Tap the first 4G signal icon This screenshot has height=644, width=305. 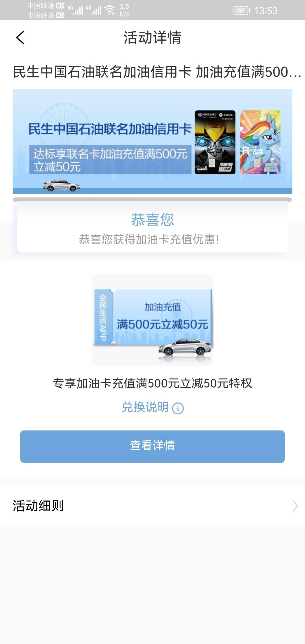coord(75,10)
